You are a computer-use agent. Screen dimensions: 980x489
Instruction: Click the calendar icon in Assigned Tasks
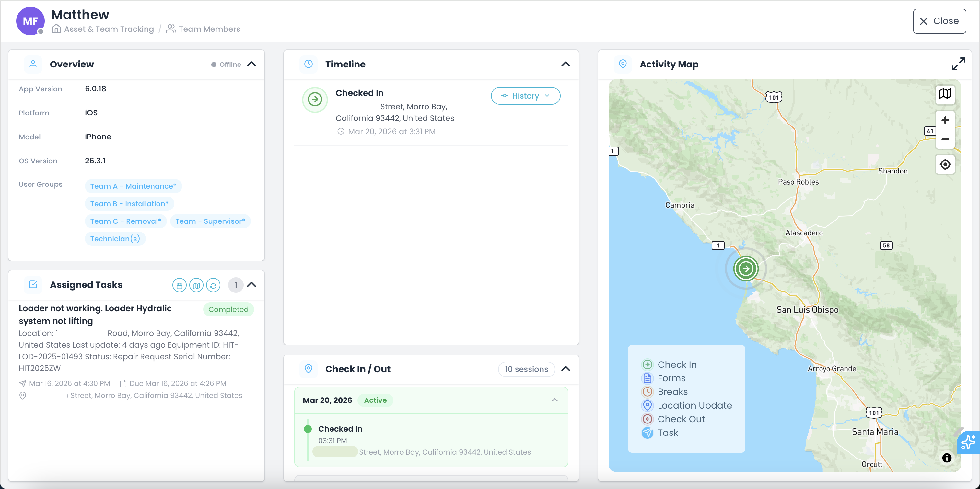(179, 285)
